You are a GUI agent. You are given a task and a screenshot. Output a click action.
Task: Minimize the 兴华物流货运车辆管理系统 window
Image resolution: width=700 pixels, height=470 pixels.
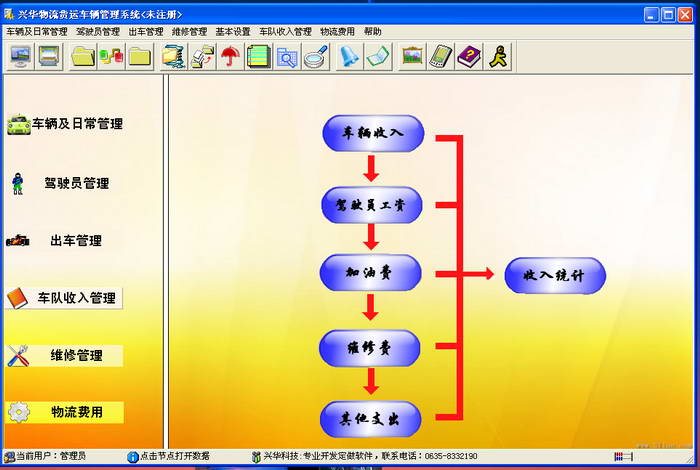[651, 15]
